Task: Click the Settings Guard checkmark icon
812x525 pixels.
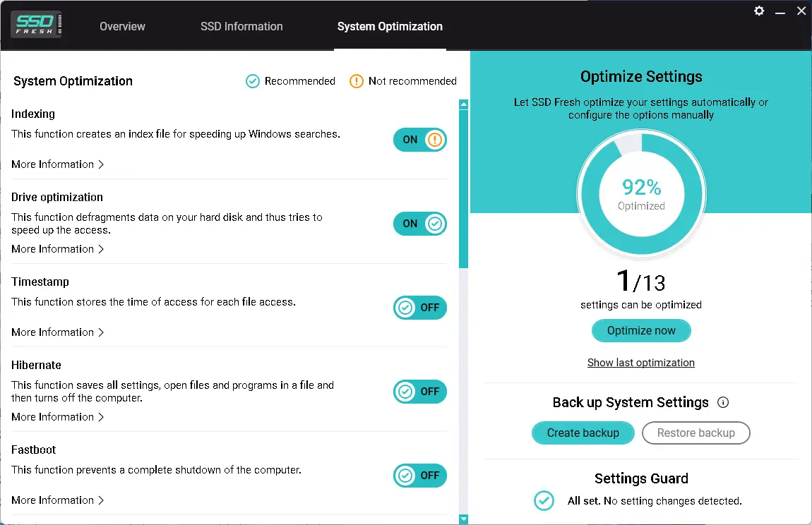Action: [x=544, y=500]
